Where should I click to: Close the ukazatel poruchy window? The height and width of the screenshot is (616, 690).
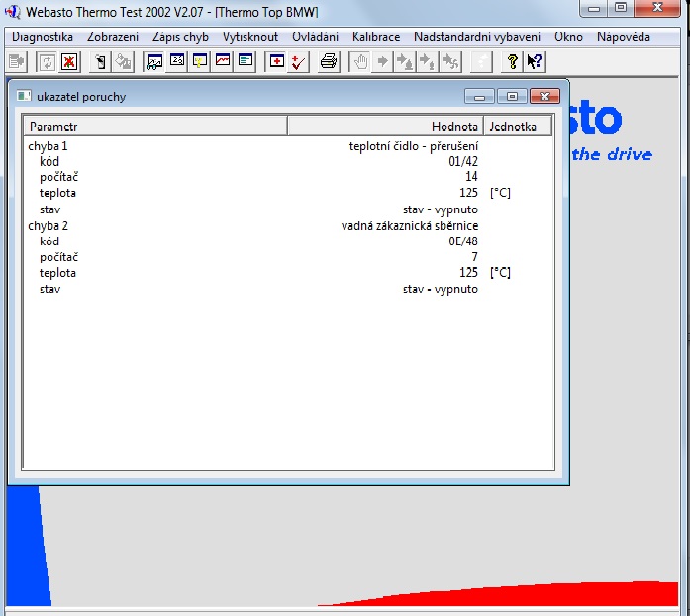tap(544, 96)
